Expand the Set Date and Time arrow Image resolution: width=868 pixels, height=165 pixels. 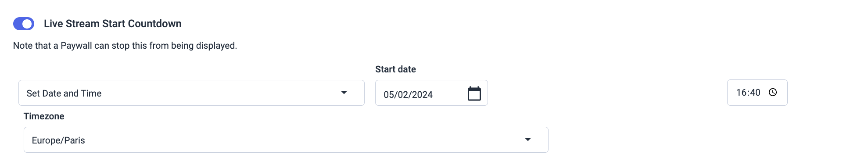(344, 93)
